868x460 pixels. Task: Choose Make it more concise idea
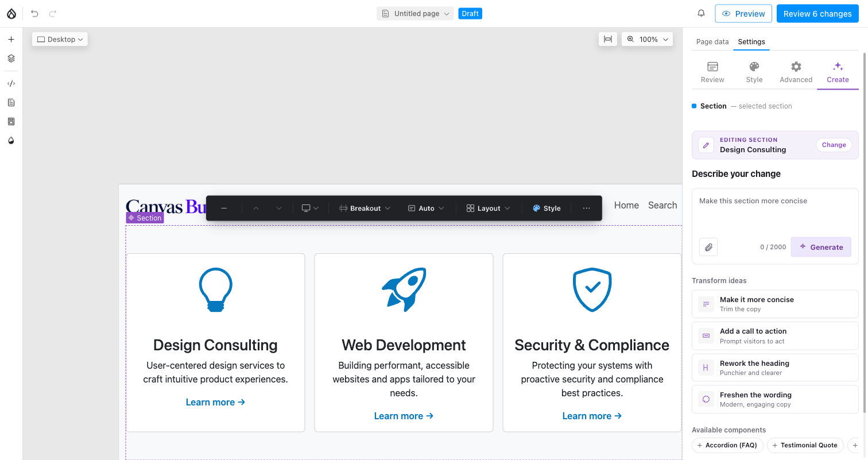tap(775, 304)
